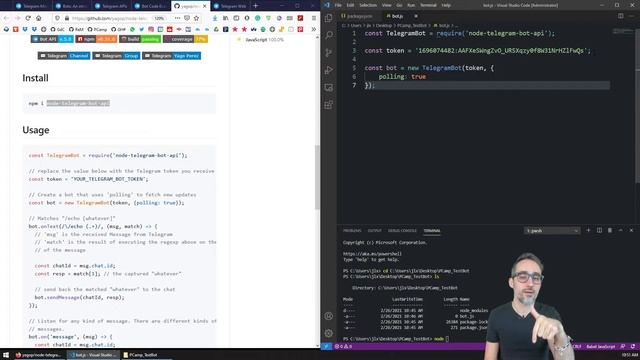This screenshot has width=640, height=360.
Task: Select the Terminal panel tab
Action: point(432,231)
